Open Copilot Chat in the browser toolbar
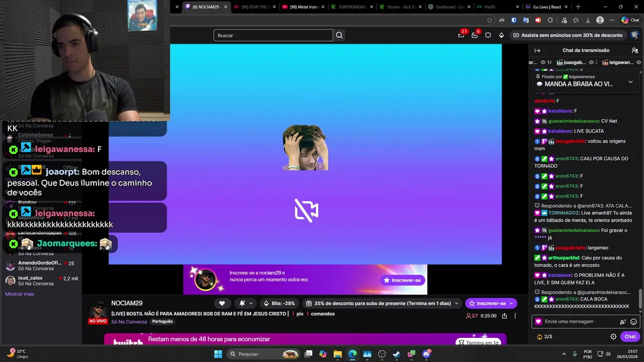The height and width of the screenshot is (362, 644). click(x=630, y=20)
